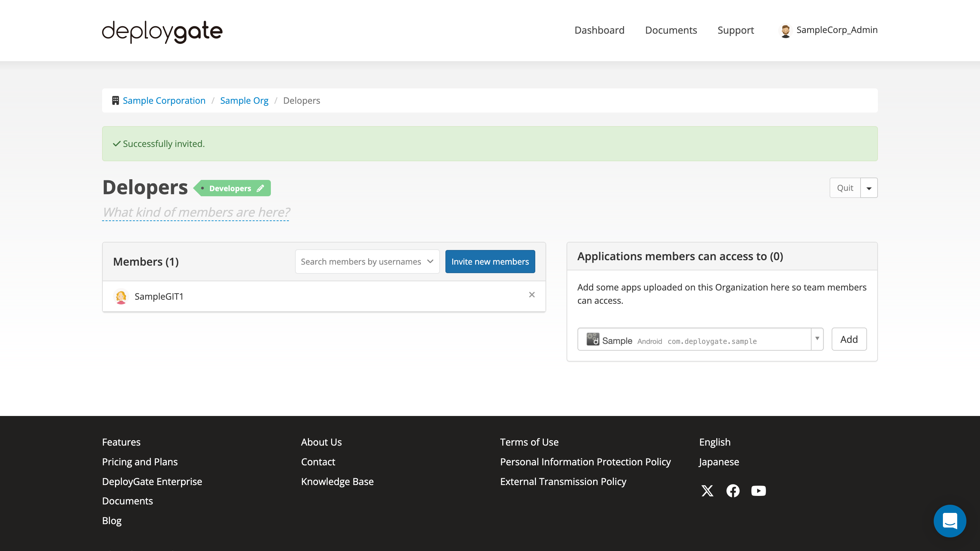Click the Delopers team title

point(145,187)
